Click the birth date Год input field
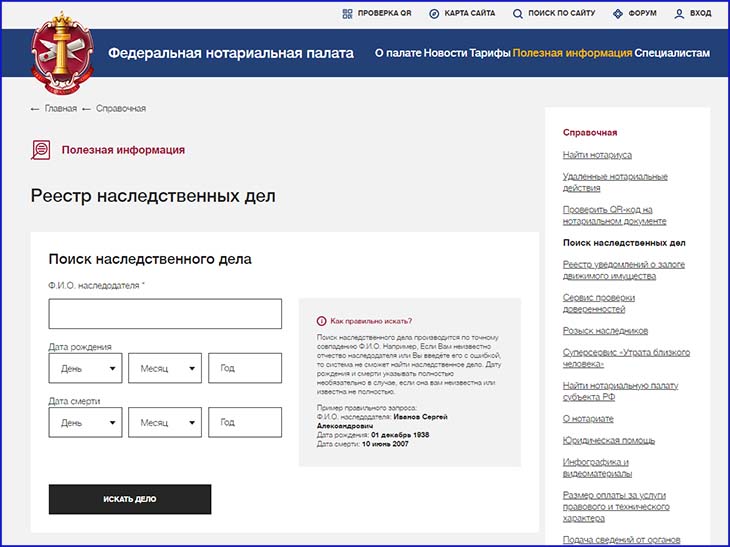The width and height of the screenshot is (730, 547). click(x=245, y=368)
